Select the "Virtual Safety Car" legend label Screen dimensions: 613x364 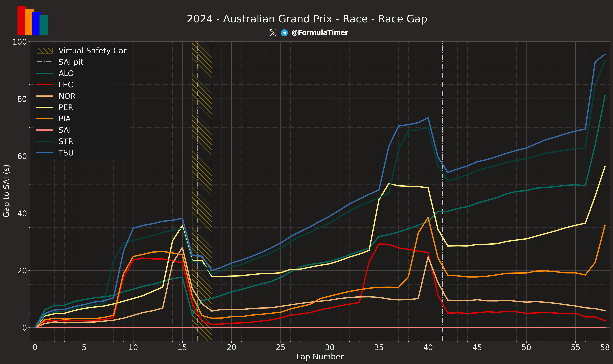coord(92,51)
